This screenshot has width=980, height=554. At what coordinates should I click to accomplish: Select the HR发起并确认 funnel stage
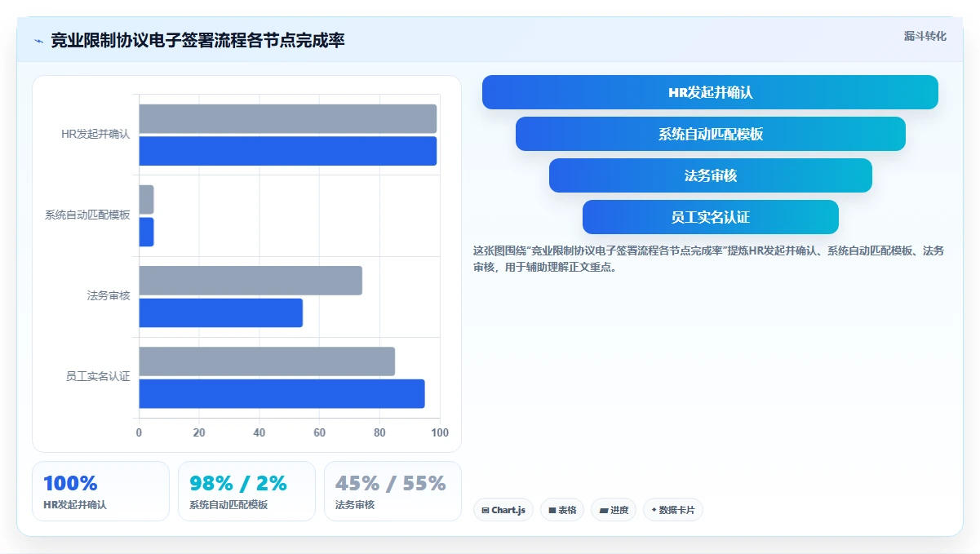tap(710, 92)
